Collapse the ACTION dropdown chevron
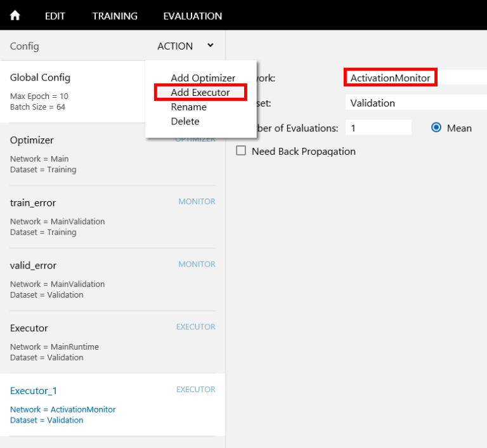The image size is (487, 448). (210, 46)
